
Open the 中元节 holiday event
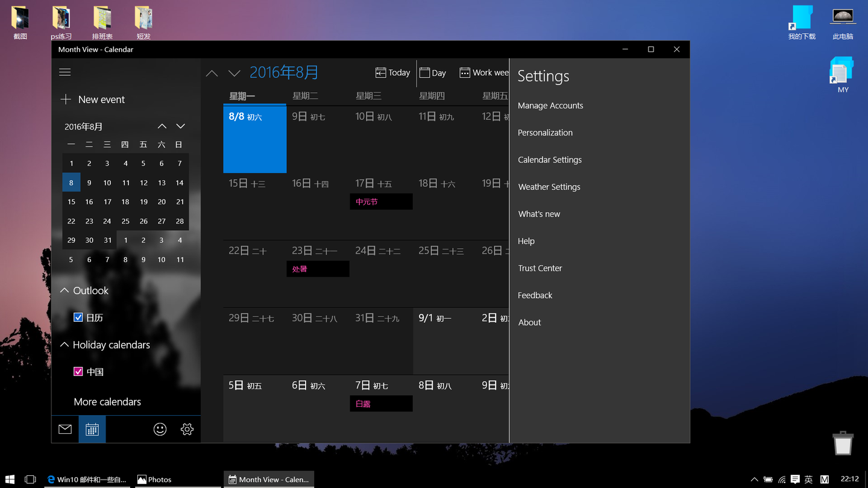click(381, 202)
